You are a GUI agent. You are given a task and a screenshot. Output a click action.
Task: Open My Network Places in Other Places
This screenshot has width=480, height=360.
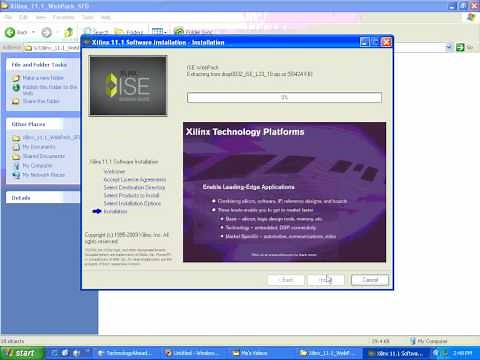click(x=44, y=175)
